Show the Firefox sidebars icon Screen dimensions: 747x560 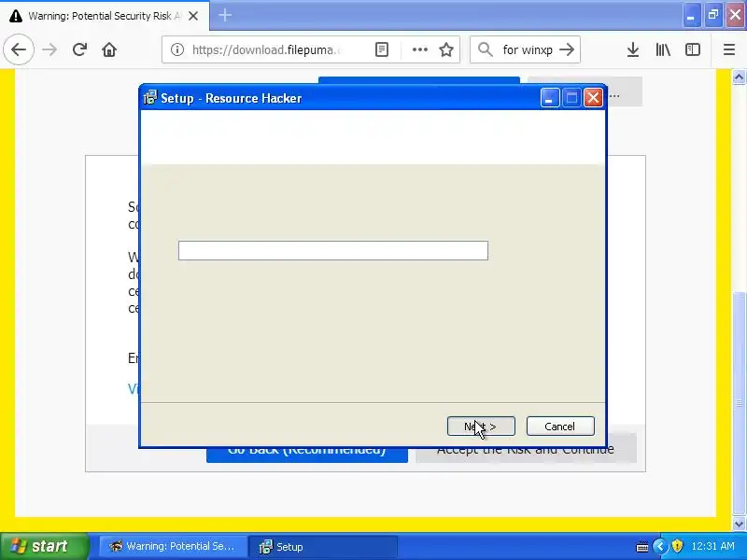(693, 49)
